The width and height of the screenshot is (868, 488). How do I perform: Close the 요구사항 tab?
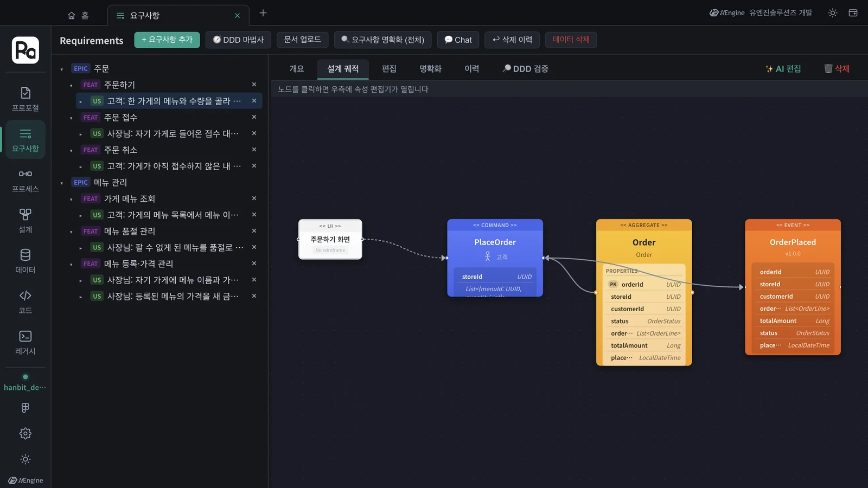point(237,16)
